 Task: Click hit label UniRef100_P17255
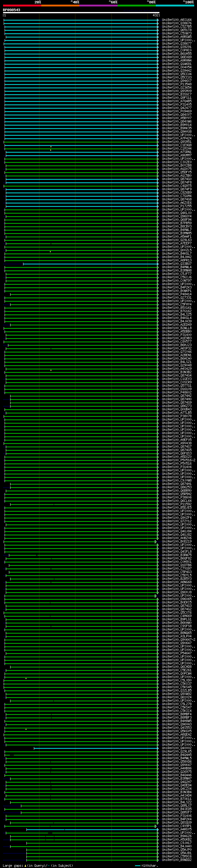click(x=176, y=206)
